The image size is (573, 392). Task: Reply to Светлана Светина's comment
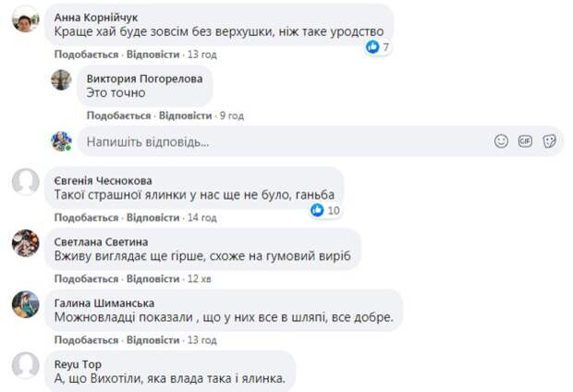pyautogui.click(x=152, y=278)
